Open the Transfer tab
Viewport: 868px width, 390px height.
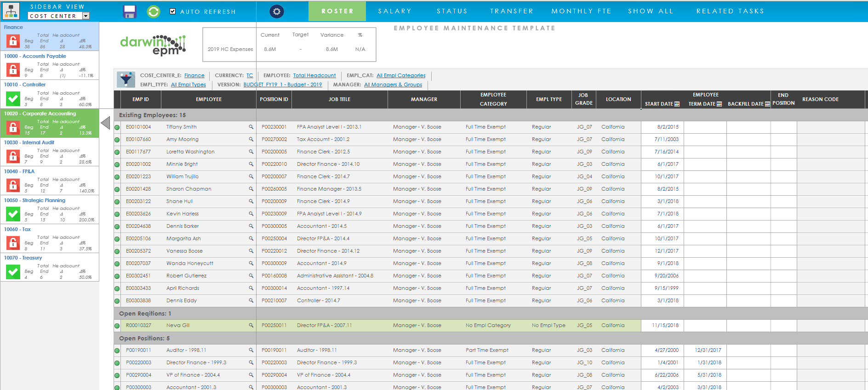pyautogui.click(x=512, y=11)
